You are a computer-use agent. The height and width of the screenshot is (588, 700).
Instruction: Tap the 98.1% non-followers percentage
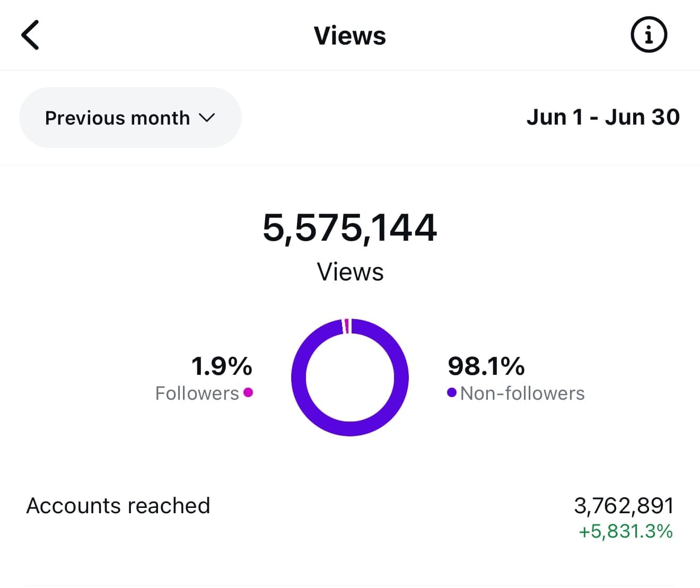486,366
